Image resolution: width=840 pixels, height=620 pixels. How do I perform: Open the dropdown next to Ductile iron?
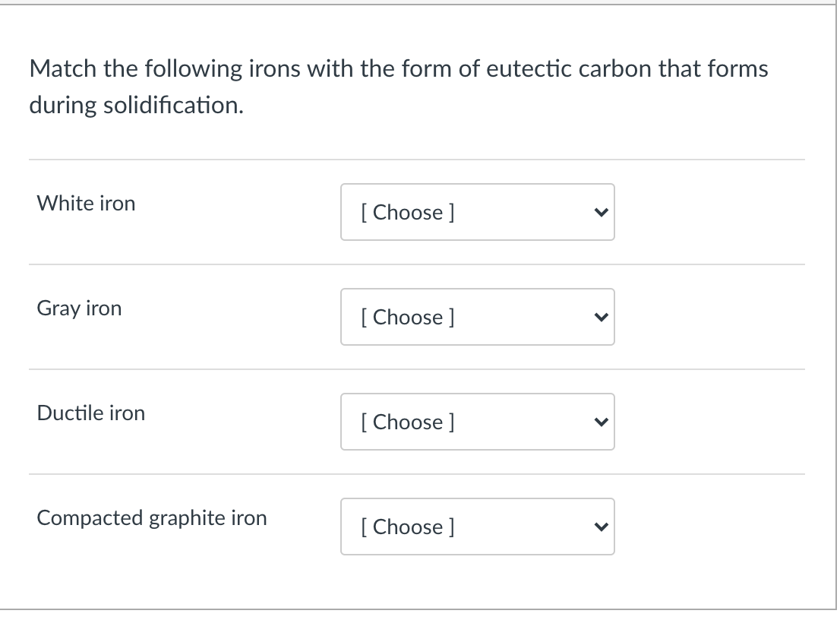[x=477, y=422]
